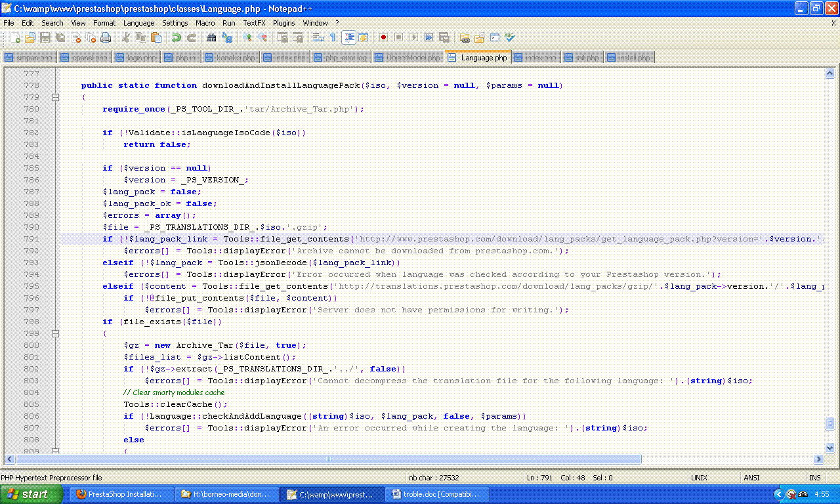Image resolution: width=840 pixels, height=504 pixels.
Task: Start macro recording with the red button
Action: point(383,38)
